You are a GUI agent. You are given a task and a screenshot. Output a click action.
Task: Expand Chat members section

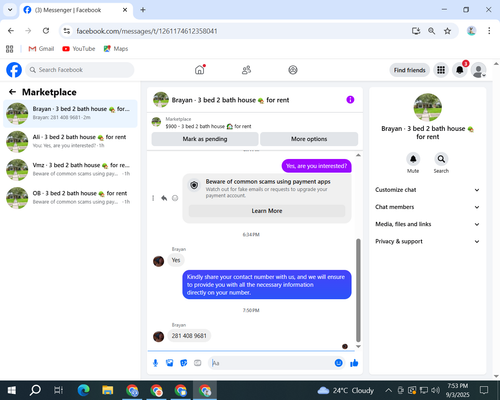427,207
